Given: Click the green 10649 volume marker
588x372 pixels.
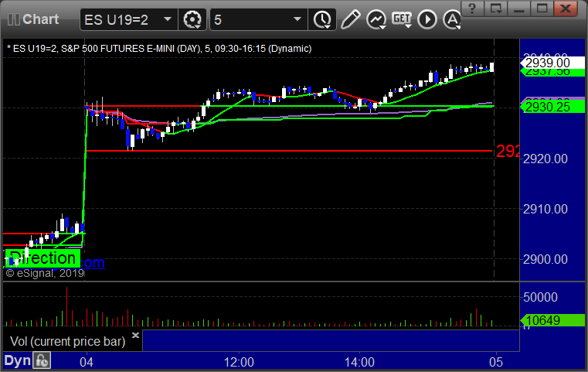Looking at the screenshot, I should [552, 320].
